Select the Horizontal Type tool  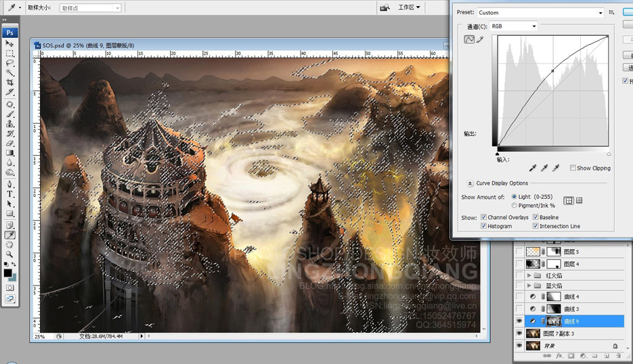point(9,194)
